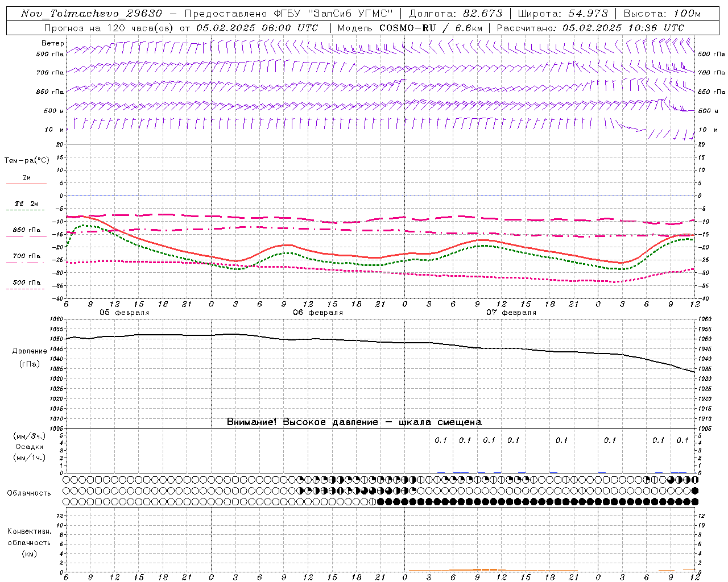Click the Осадки precipitation label
This screenshot has height=582, width=728.
point(30,447)
